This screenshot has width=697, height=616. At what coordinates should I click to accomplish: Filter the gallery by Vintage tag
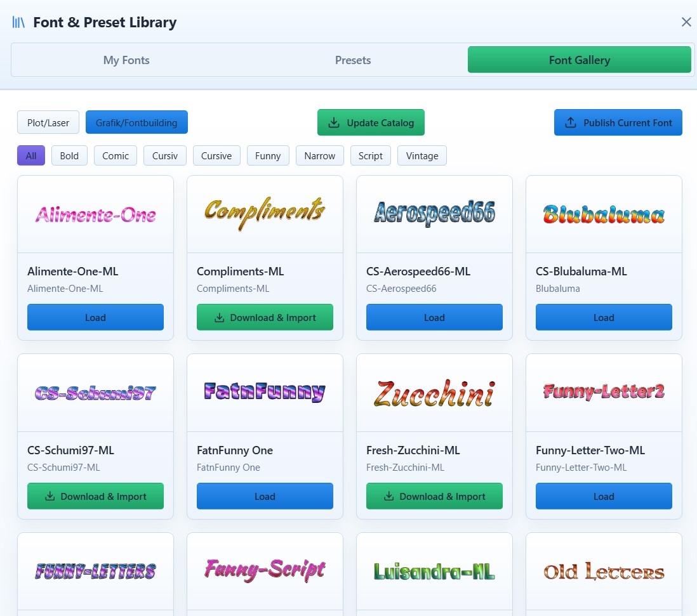[x=422, y=155]
